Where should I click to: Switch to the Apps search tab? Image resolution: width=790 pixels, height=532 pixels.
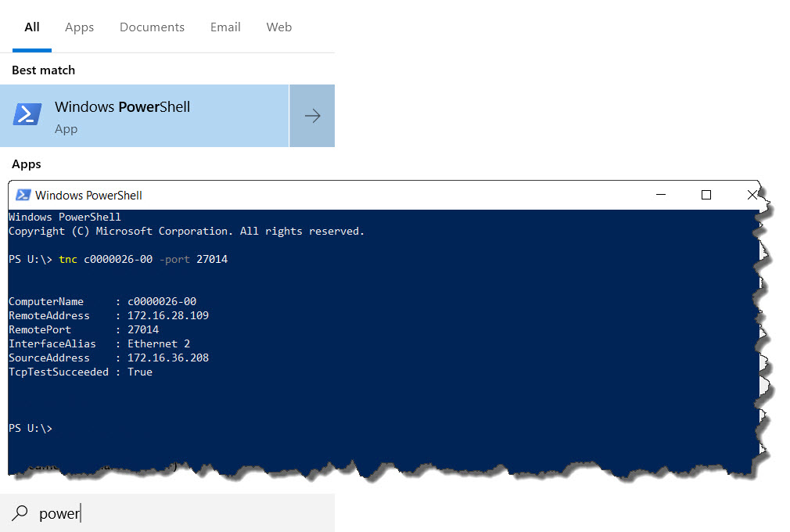click(x=79, y=27)
